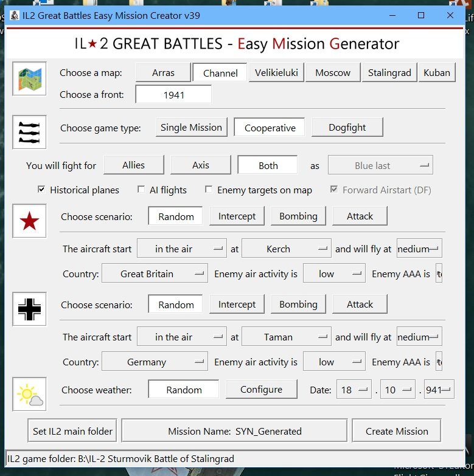The height and width of the screenshot is (476, 474).
Task: Click the Mission Name SYN_Generated button
Action: (234, 430)
